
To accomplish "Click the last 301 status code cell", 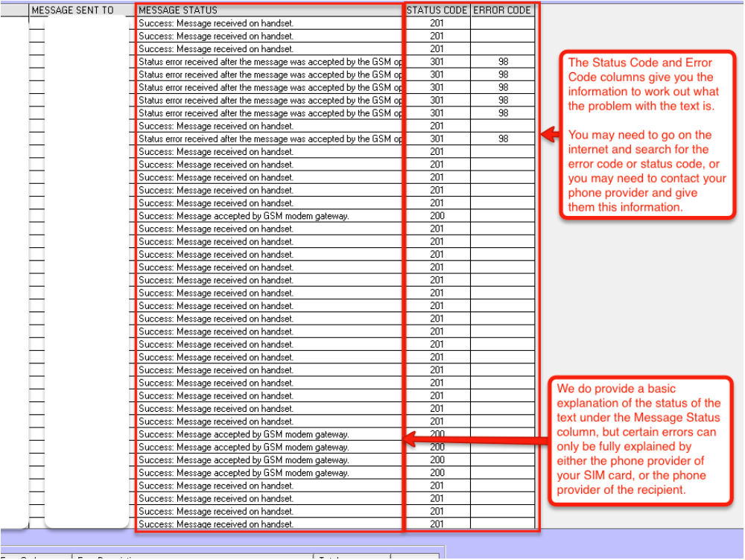I will (437, 139).
